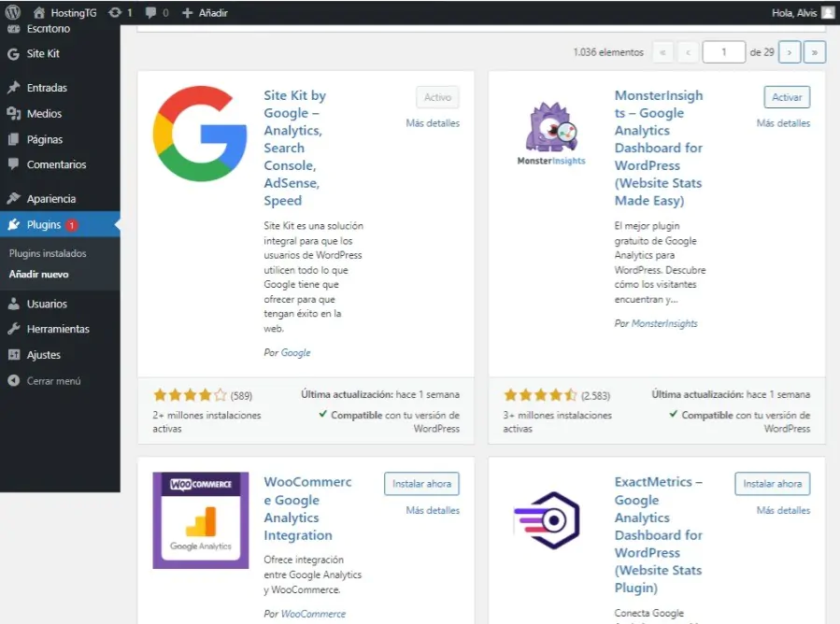Open pending updates icon in admin bar
840x624 pixels.
click(115, 12)
